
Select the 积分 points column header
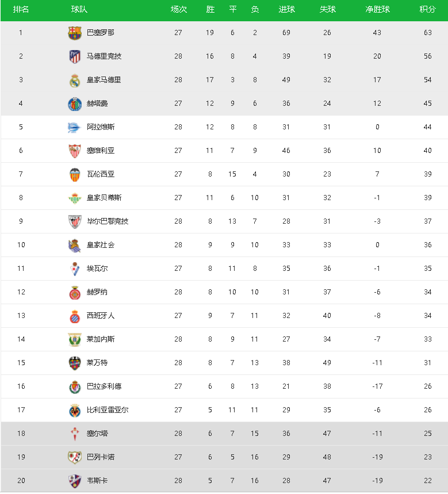[427, 9]
